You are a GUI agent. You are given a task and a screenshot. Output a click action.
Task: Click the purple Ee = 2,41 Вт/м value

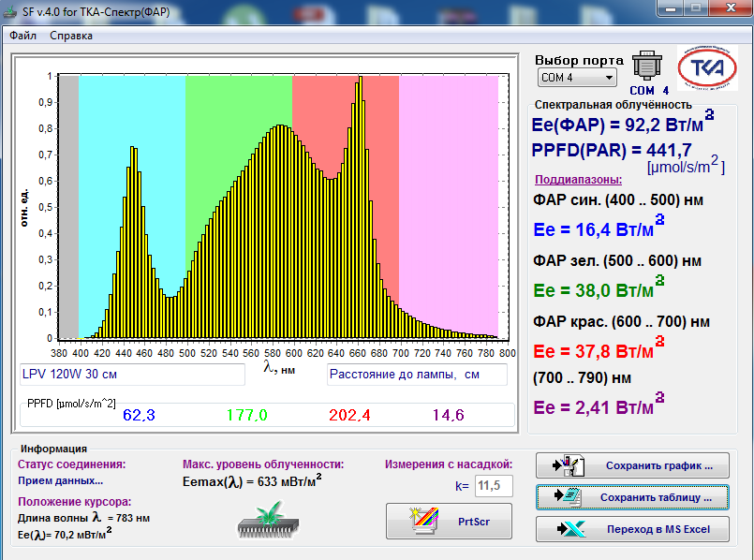(599, 405)
